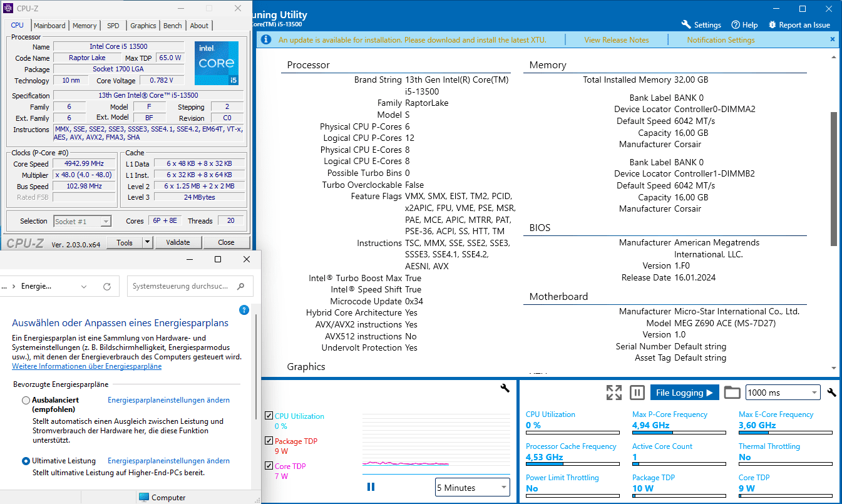Start File Logging

tap(684, 393)
